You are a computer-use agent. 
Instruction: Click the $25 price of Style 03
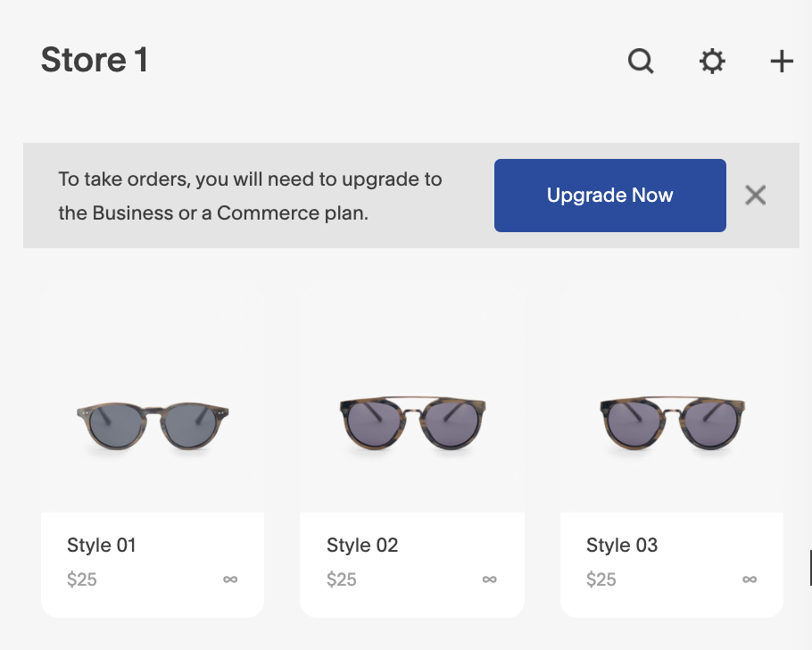pos(601,579)
